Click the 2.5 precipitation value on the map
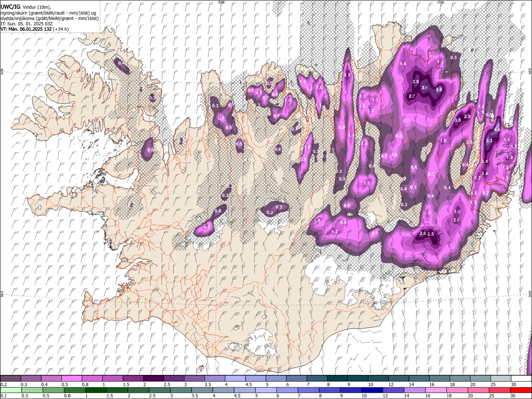The image size is (532, 399). coord(431,234)
